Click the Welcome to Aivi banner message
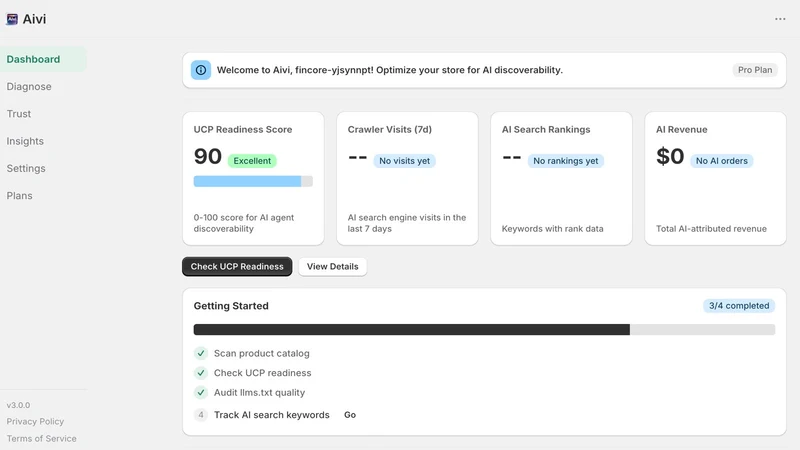Image resolution: width=800 pixels, height=450 pixels. [390, 70]
